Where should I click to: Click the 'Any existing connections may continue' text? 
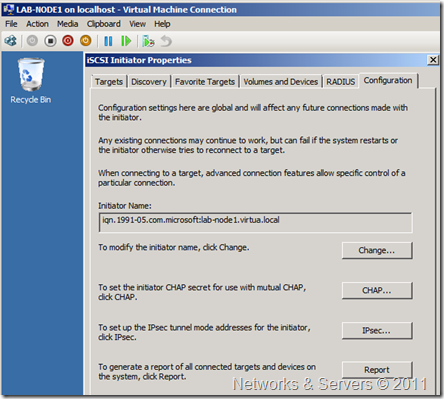[x=248, y=145]
